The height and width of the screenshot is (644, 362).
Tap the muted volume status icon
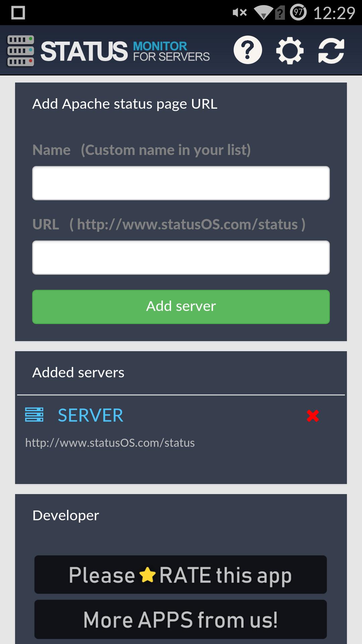[240, 13]
